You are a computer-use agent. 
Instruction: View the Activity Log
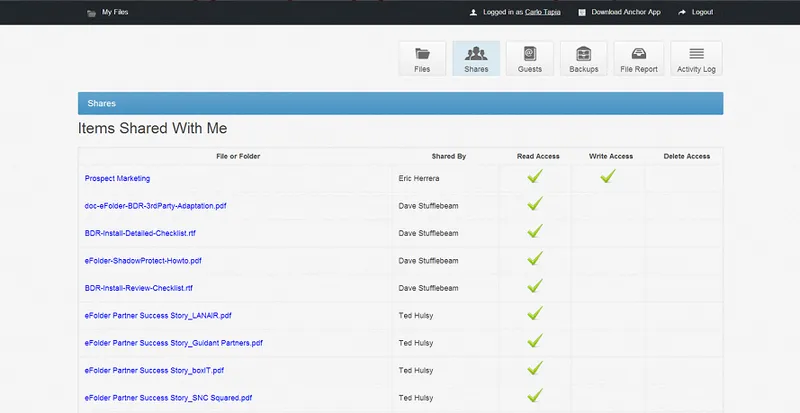click(696, 59)
